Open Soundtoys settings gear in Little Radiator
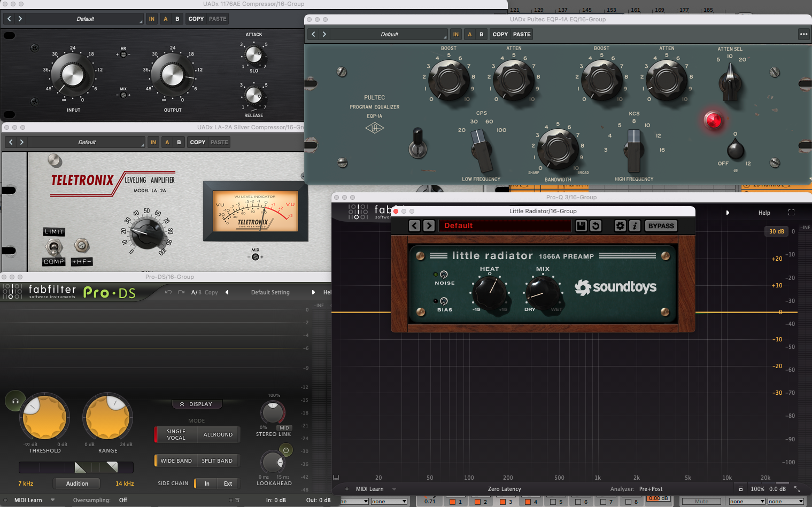The height and width of the screenshot is (507, 812). 620,226
